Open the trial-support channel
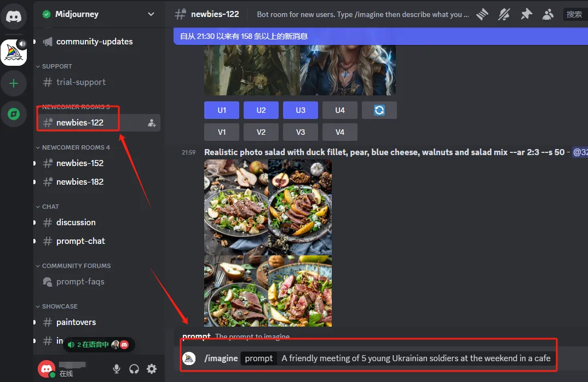Screen dimensions: 588x382 (80, 82)
